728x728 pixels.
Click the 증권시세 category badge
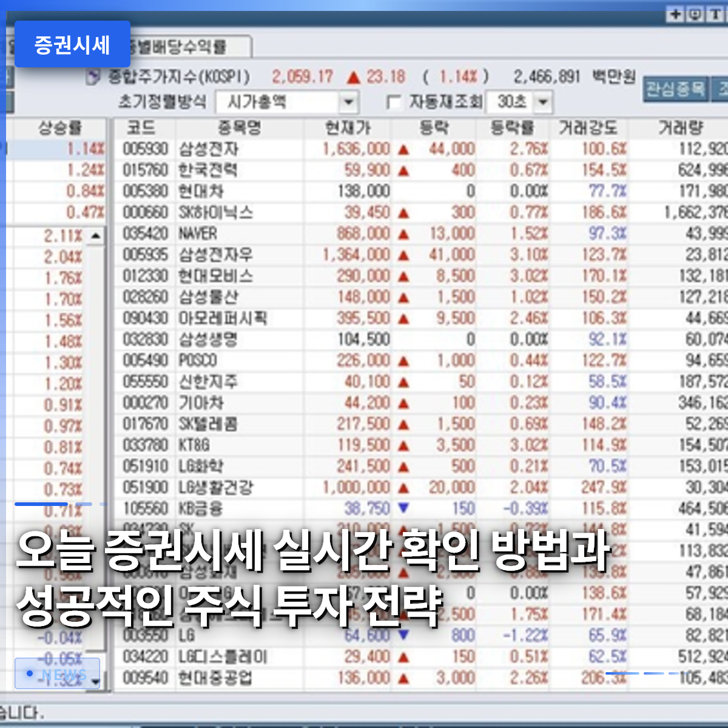72,44
